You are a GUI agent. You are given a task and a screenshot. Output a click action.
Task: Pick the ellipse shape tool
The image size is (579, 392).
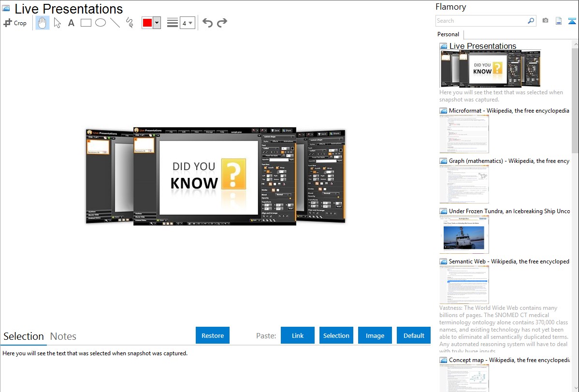[101, 23]
